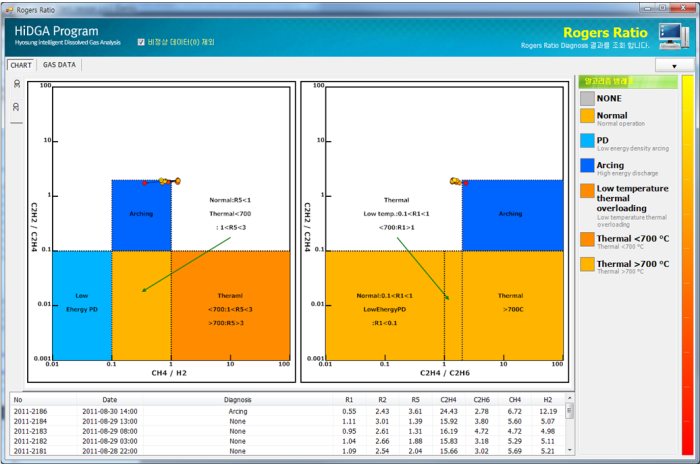
Task: Toggle the exclude abnormal data checkbox
Action: [141, 42]
